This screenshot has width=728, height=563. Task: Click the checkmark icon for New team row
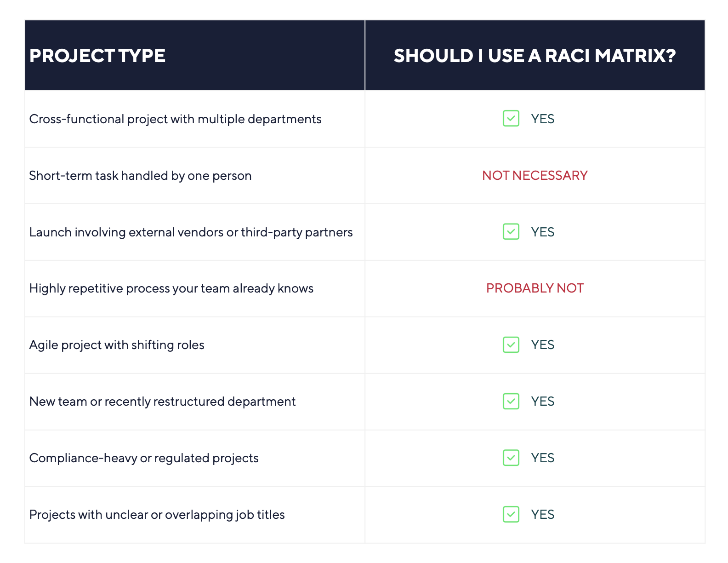(511, 401)
